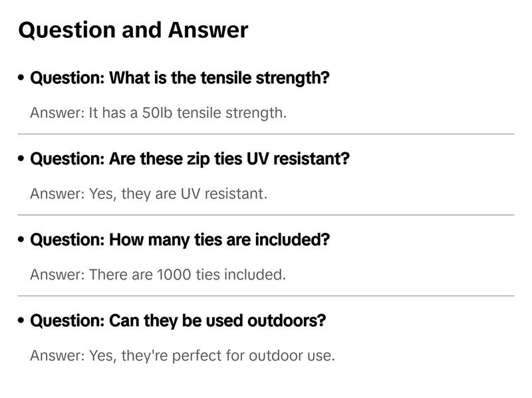Click the number "1000" in the ties answer
532x398 pixels.
[x=174, y=274]
